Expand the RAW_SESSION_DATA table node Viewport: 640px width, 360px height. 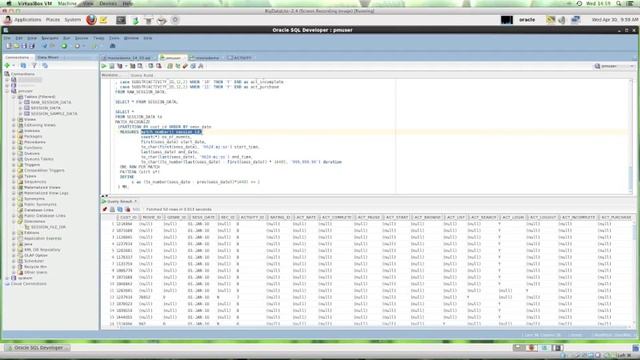[x=20, y=102]
